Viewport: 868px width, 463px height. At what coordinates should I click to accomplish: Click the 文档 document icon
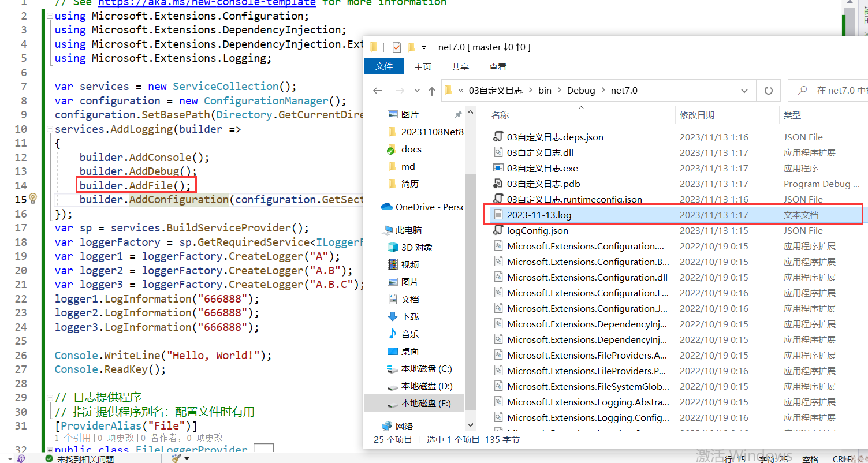click(392, 299)
